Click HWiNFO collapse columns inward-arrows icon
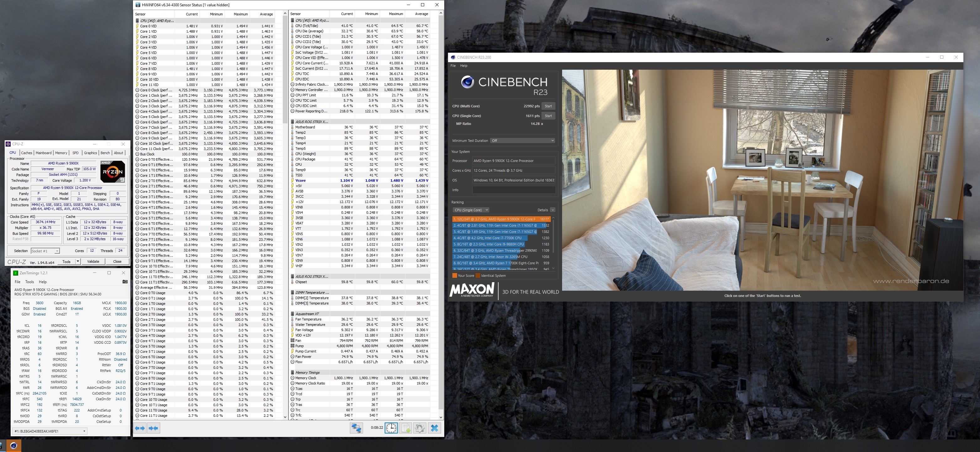 (x=153, y=428)
